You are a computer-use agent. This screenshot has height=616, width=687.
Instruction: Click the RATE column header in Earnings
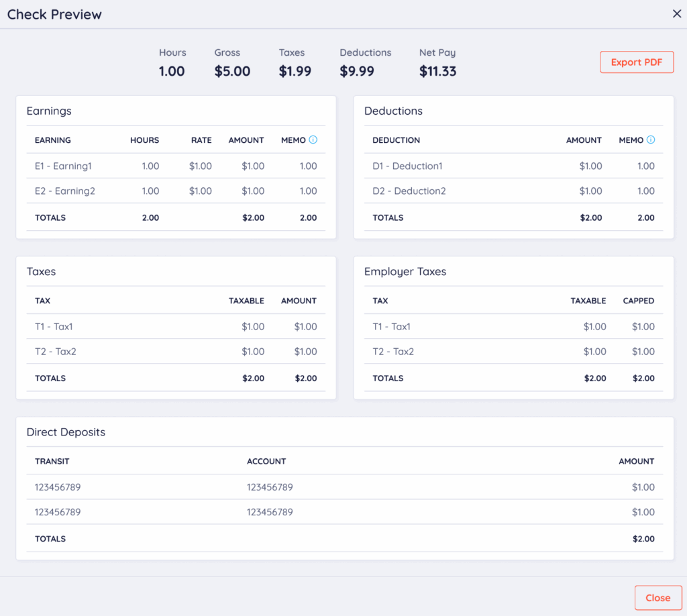coord(201,140)
